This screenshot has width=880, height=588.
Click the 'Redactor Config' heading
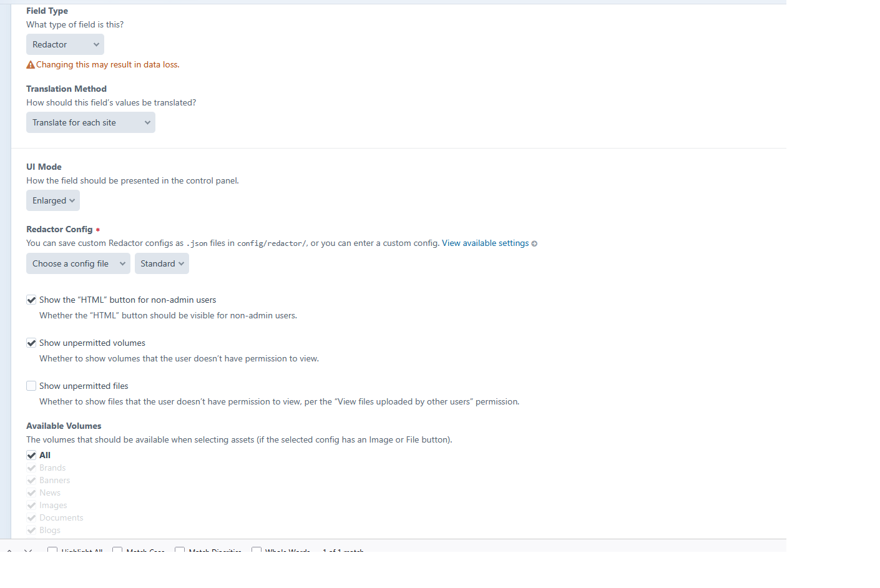coord(59,230)
